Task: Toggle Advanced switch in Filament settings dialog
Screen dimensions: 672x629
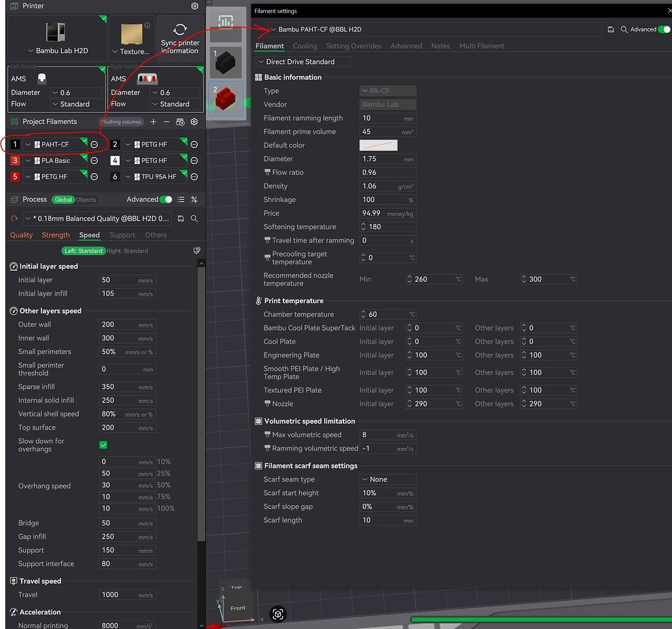Action: pyautogui.click(x=664, y=30)
